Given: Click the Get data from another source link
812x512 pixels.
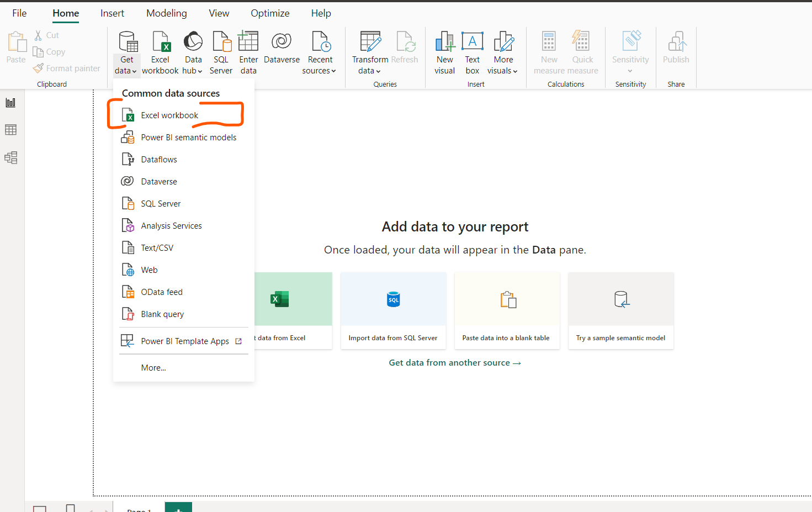Looking at the screenshot, I should tap(454, 362).
